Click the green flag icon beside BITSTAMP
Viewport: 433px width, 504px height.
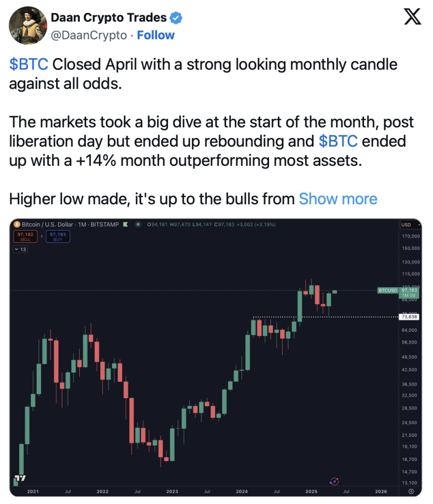click(x=126, y=224)
